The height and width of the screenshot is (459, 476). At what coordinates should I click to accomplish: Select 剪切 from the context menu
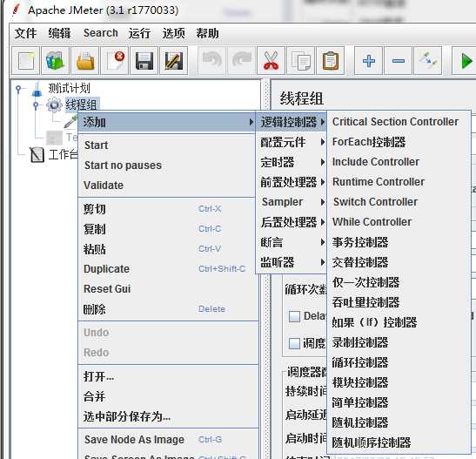pyautogui.click(x=167, y=209)
